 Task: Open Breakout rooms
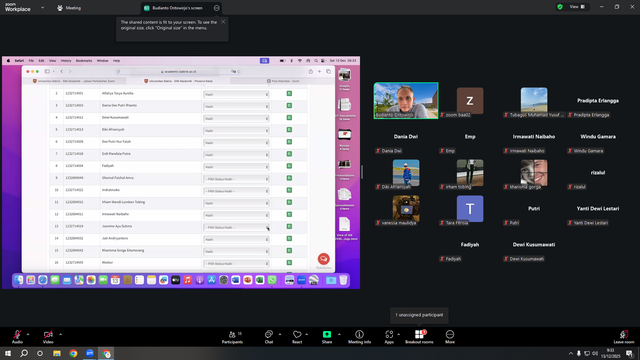tap(419, 337)
